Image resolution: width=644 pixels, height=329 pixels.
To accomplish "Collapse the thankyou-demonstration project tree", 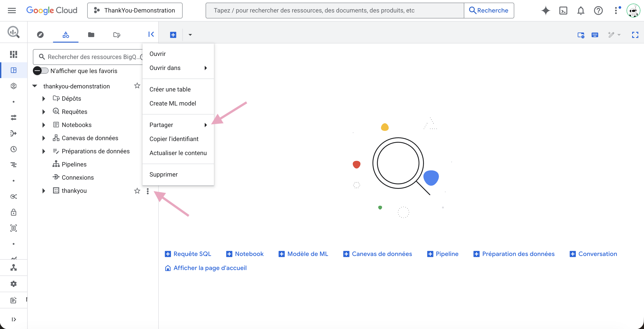I will (x=35, y=86).
